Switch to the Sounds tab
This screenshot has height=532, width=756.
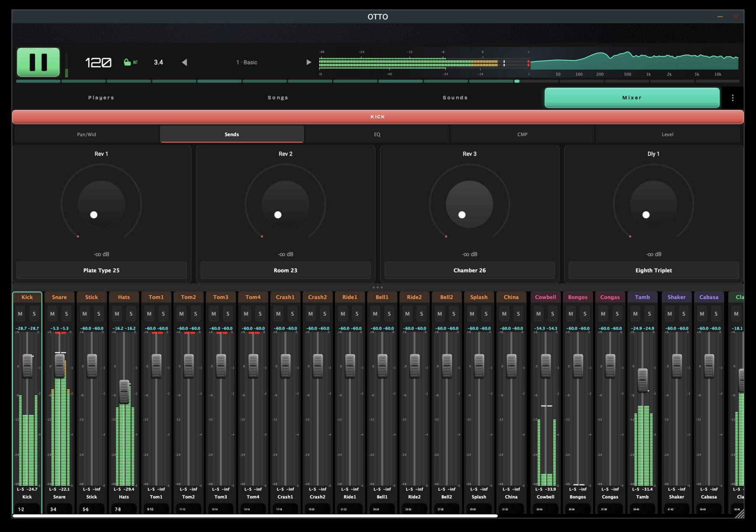click(455, 97)
